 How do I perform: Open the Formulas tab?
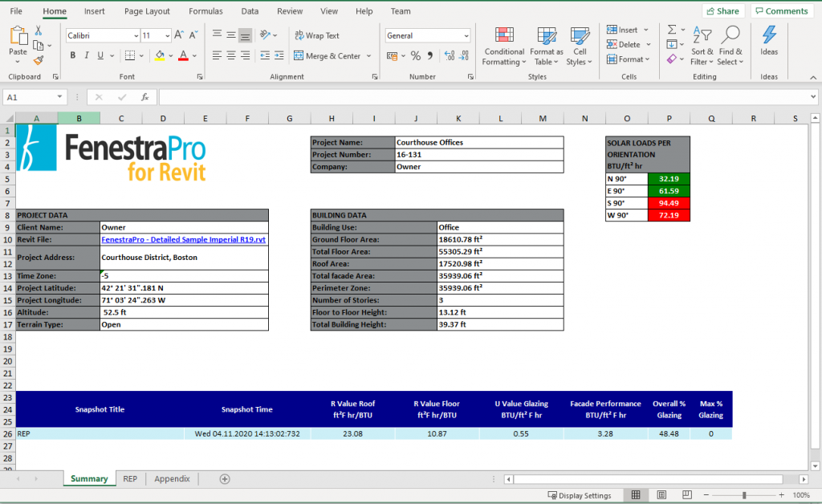tap(206, 11)
